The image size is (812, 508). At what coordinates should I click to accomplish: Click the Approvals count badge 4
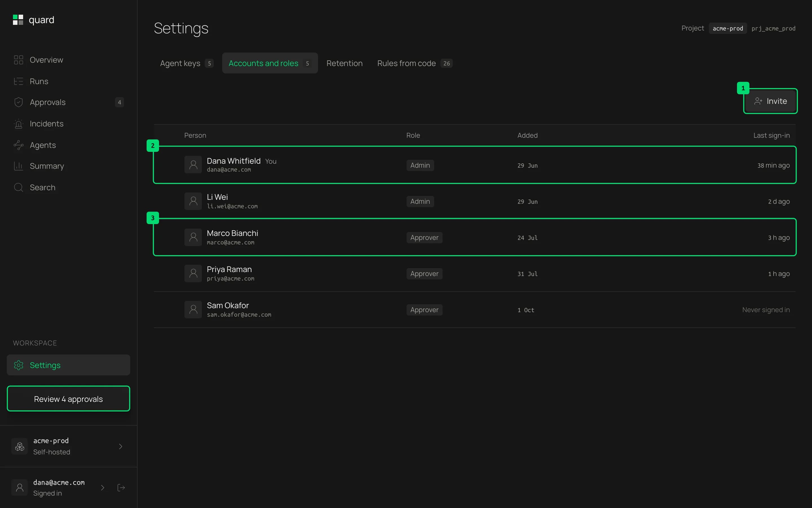(120, 102)
